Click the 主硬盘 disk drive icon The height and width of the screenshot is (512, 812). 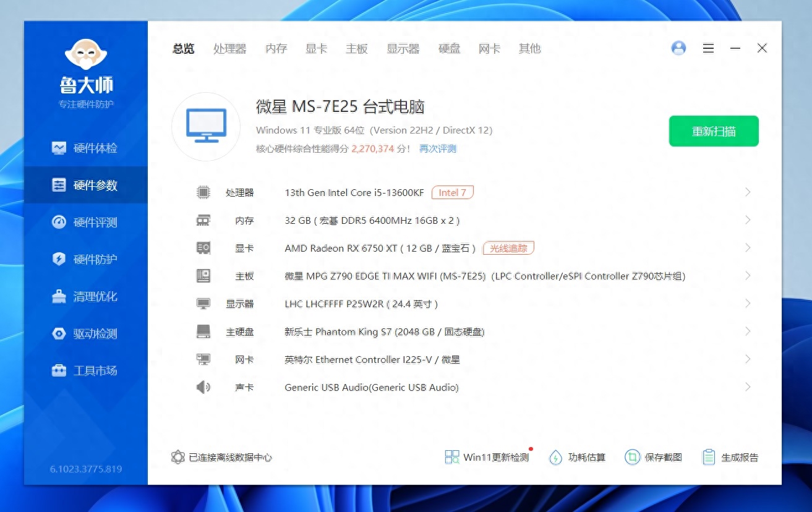click(203, 331)
